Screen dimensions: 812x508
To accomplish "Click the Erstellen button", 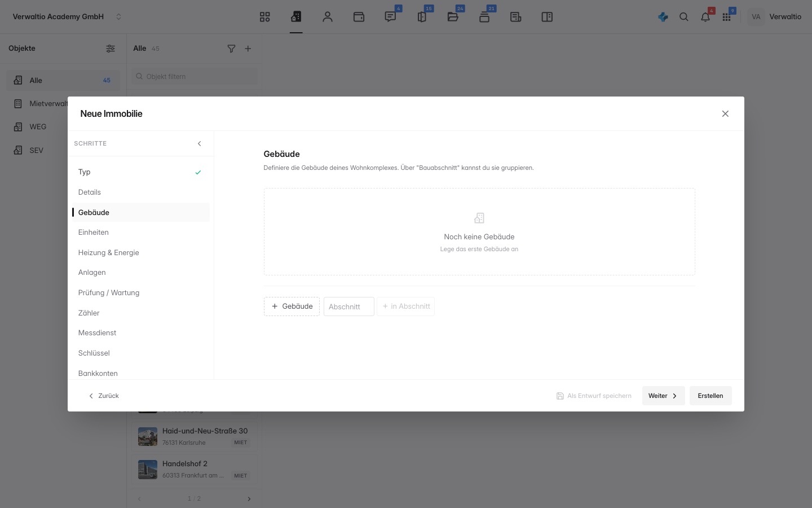I will (x=710, y=396).
